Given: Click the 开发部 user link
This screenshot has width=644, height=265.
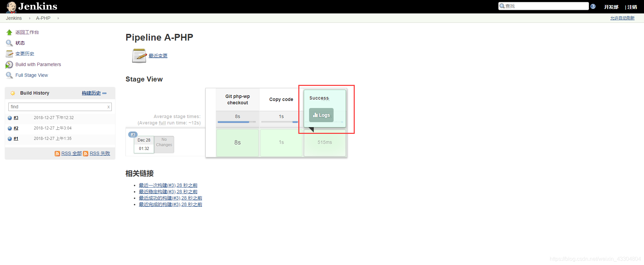Looking at the screenshot, I should 611,7.
